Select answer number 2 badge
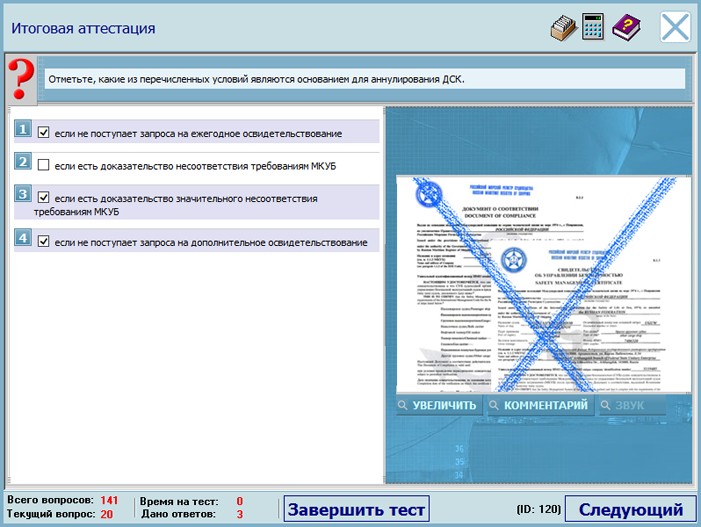The height and width of the screenshot is (527, 701). pyautogui.click(x=23, y=161)
